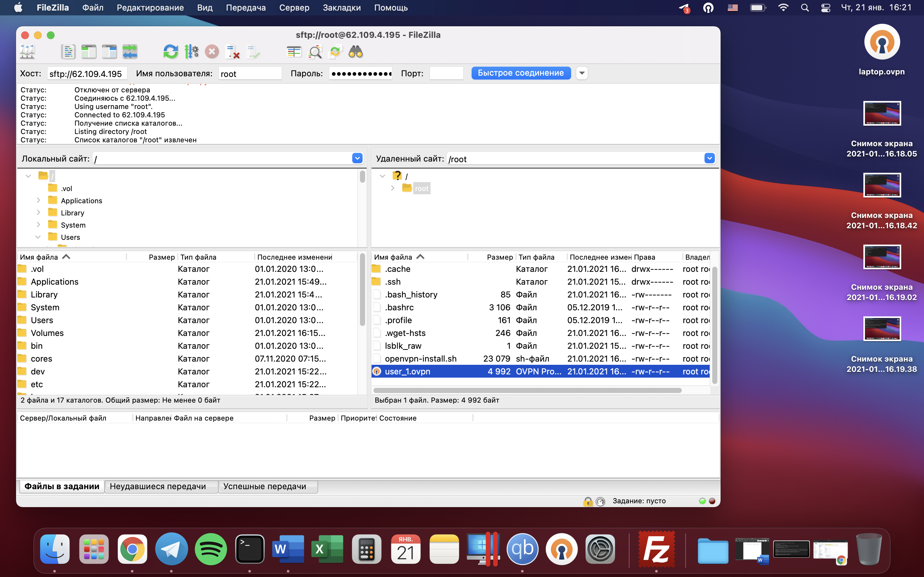This screenshot has height=577, width=924.
Task: Toggle local directory tree display
Action: coord(89,52)
